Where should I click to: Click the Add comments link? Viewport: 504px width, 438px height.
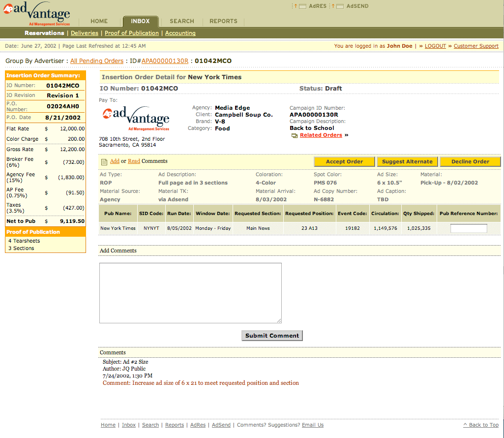[x=115, y=161]
